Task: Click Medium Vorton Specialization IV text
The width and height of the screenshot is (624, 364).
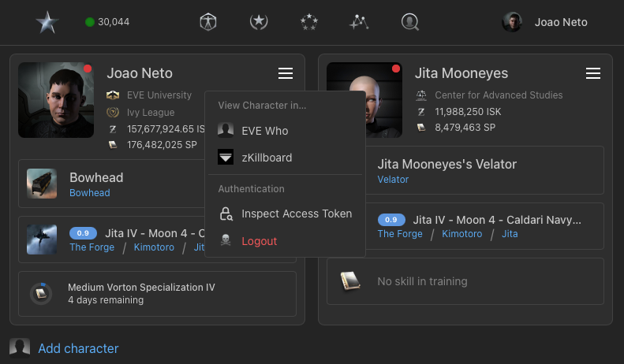Action: 141,288
